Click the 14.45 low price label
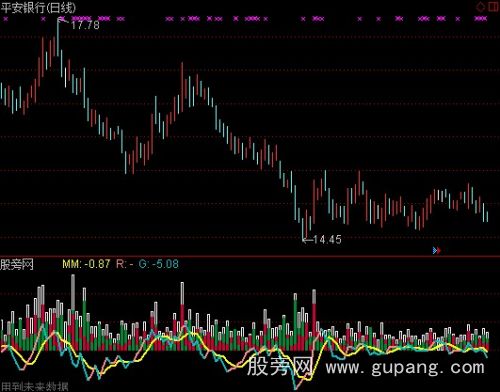500x392 pixels. pos(327,240)
